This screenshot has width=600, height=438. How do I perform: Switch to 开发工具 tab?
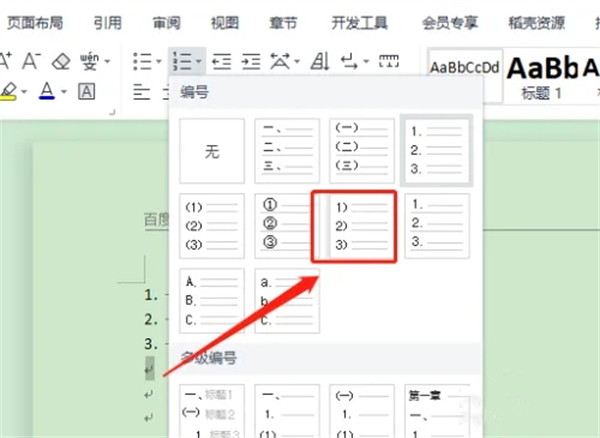[x=359, y=23]
